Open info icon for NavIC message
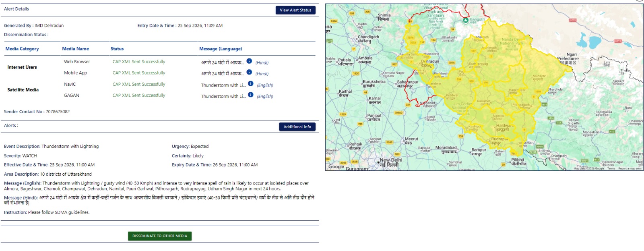The width and height of the screenshot is (644, 251). [250, 84]
